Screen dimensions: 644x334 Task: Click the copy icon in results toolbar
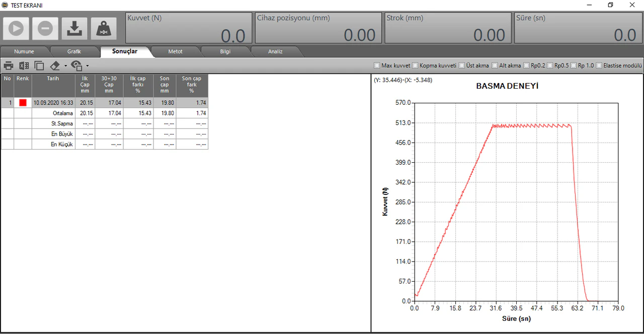39,65
